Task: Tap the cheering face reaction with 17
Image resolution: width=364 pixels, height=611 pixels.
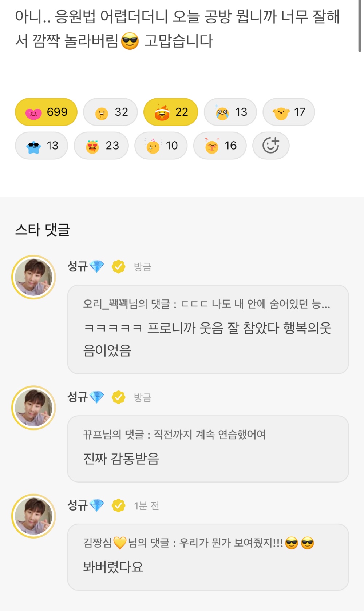Action: (289, 112)
